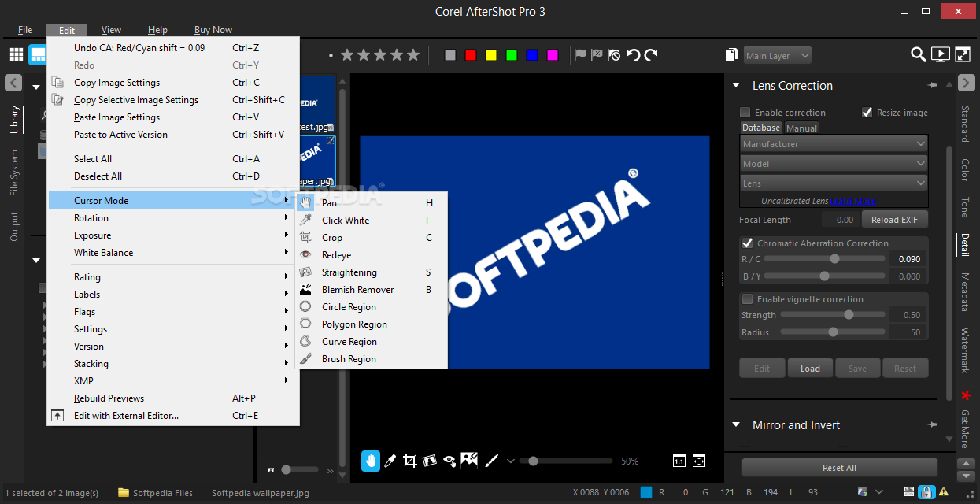Click the layer copy icon beside Main Layer

730,55
